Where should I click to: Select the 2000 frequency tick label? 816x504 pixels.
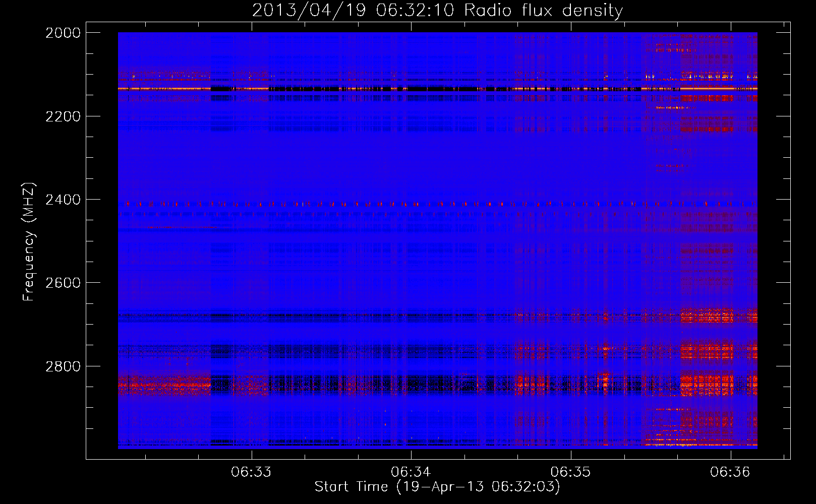tap(63, 33)
